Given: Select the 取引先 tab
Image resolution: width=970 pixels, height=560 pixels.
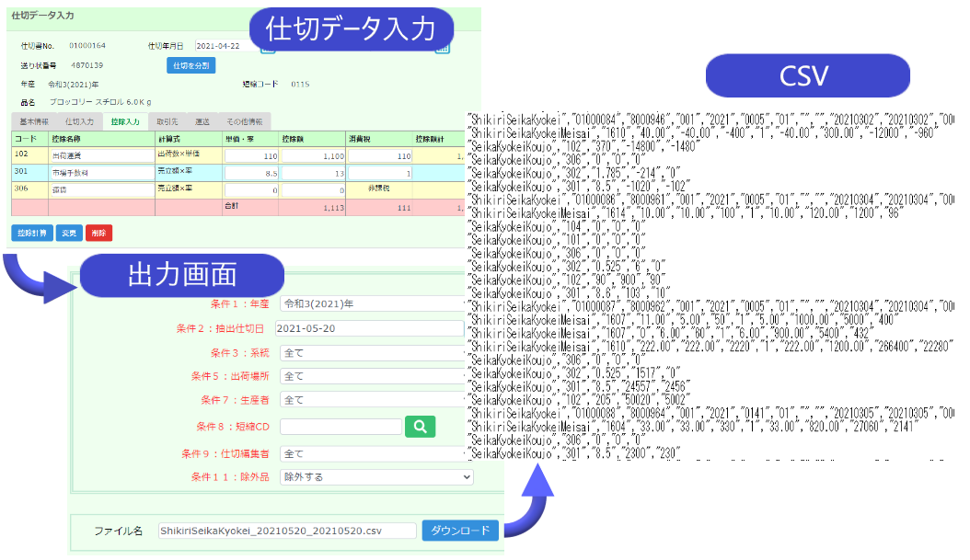Looking at the screenshot, I should [167, 121].
